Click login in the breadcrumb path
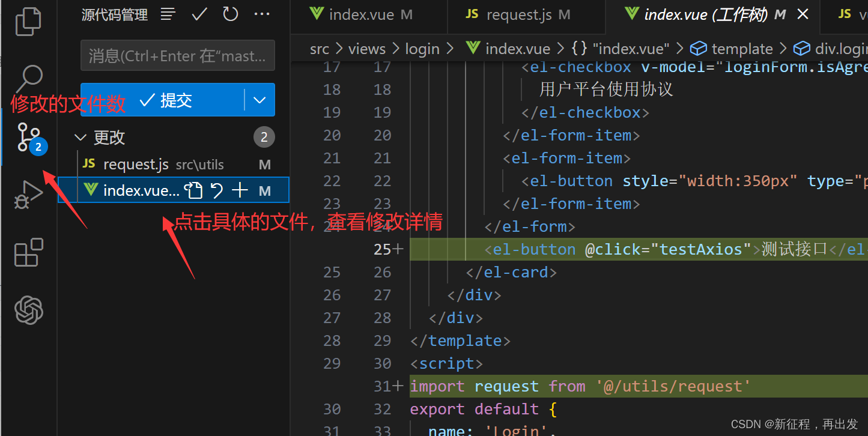This screenshot has width=868, height=436. coord(422,49)
